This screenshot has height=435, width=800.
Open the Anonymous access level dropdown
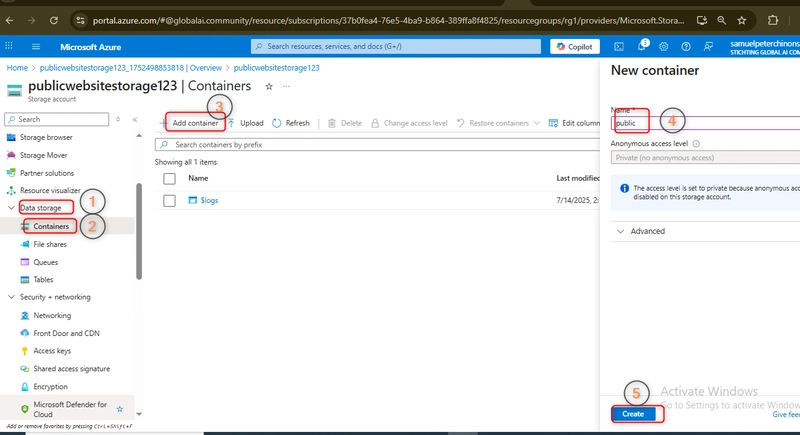pos(706,158)
